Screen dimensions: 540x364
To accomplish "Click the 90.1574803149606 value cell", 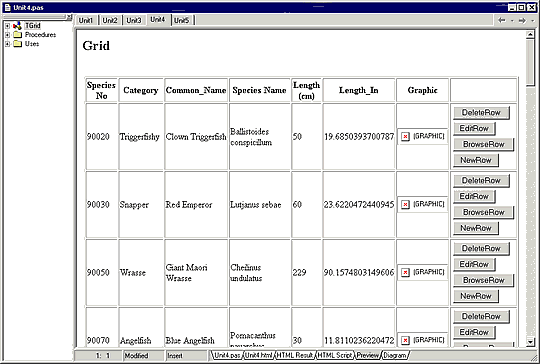I will coord(359,272).
